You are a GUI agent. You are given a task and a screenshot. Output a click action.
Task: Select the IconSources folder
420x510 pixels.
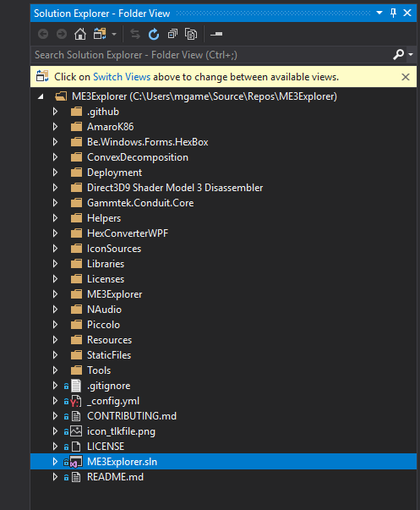[114, 249]
